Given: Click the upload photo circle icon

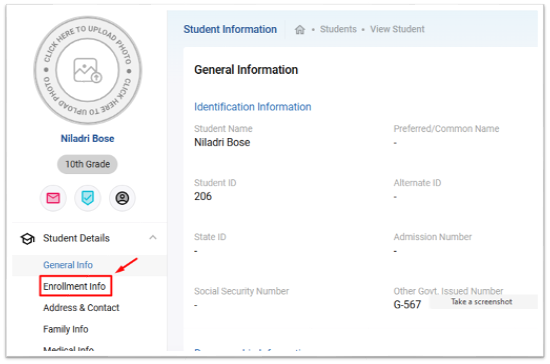Looking at the screenshot, I should coord(87,70).
